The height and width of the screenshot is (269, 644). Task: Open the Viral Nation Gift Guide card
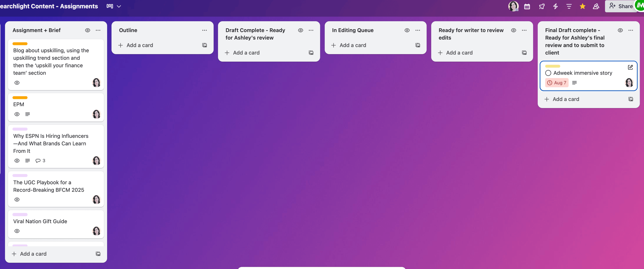tap(40, 221)
